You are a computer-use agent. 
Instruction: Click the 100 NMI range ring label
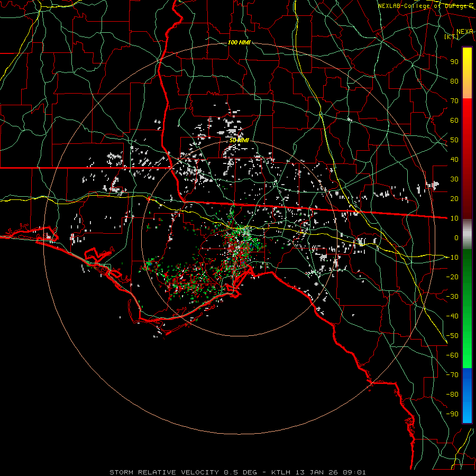coord(239,42)
